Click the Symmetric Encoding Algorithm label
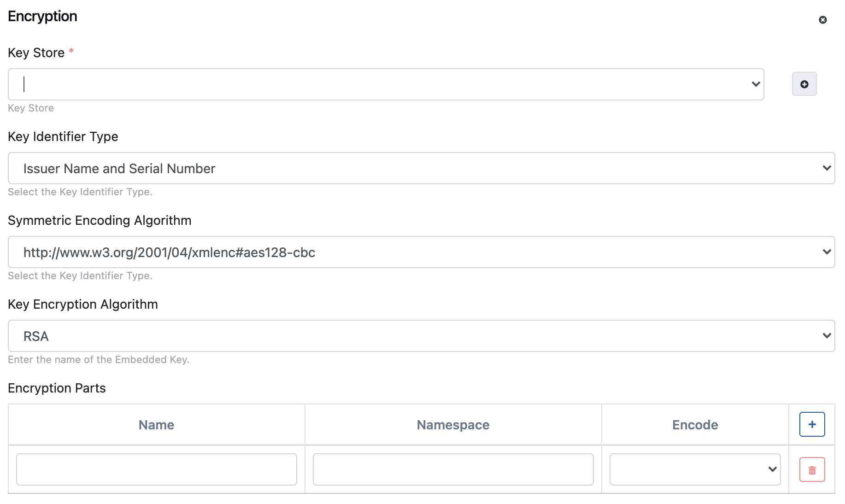Viewport: 845px width, 504px height. point(100,221)
